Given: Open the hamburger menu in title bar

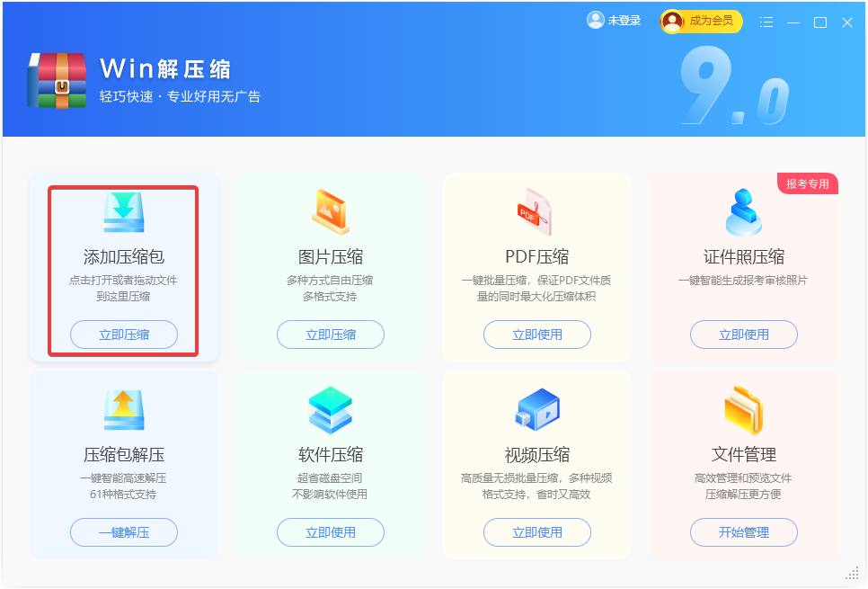Looking at the screenshot, I should [x=766, y=22].
